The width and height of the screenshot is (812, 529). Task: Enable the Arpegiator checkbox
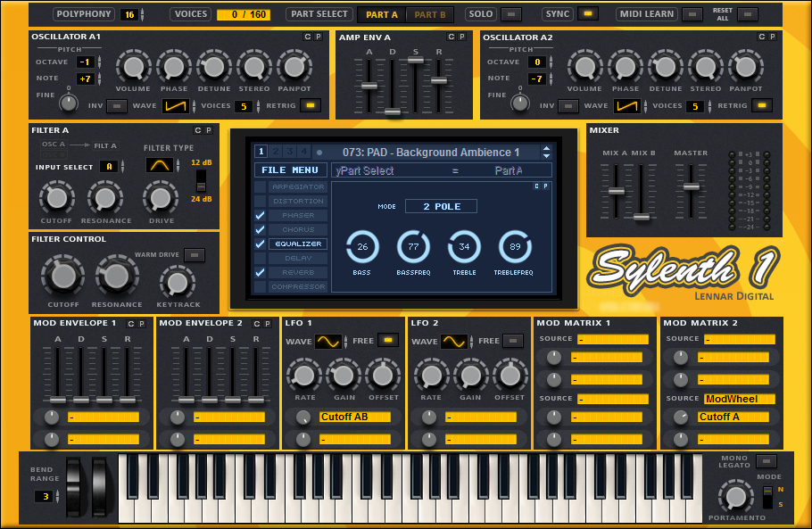[x=261, y=186]
